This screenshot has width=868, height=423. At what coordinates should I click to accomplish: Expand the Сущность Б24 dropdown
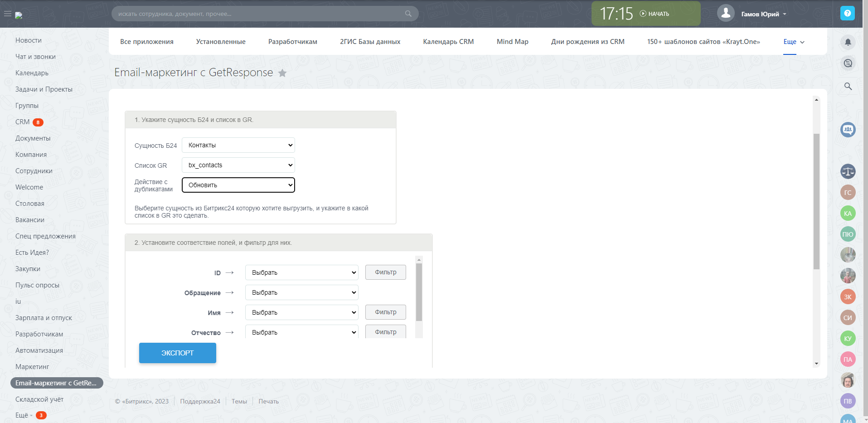238,145
